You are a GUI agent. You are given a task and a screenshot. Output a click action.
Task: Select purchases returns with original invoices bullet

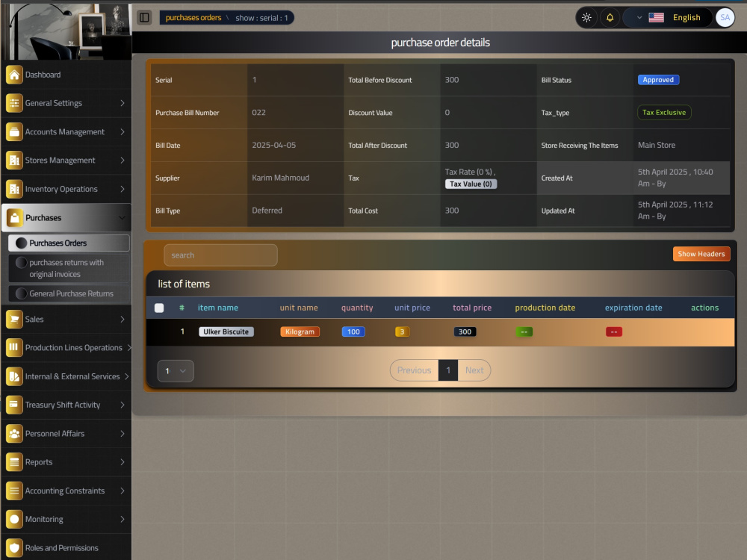[x=21, y=262]
